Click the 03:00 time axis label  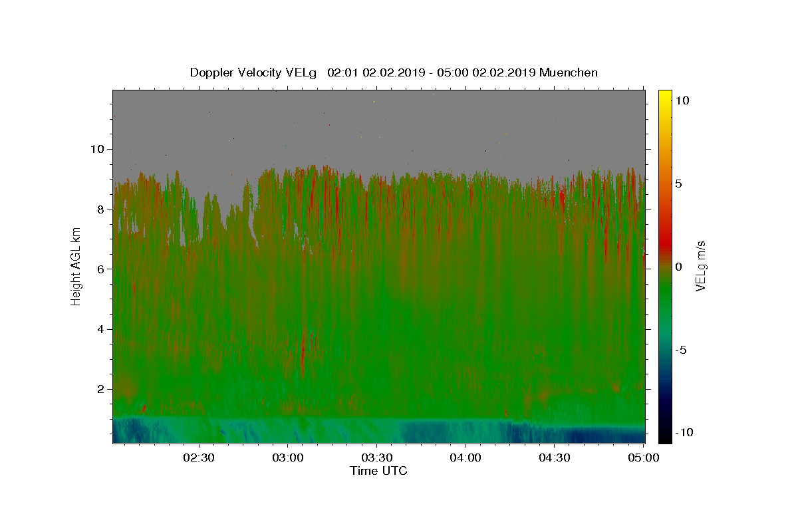(x=288, y=458)
